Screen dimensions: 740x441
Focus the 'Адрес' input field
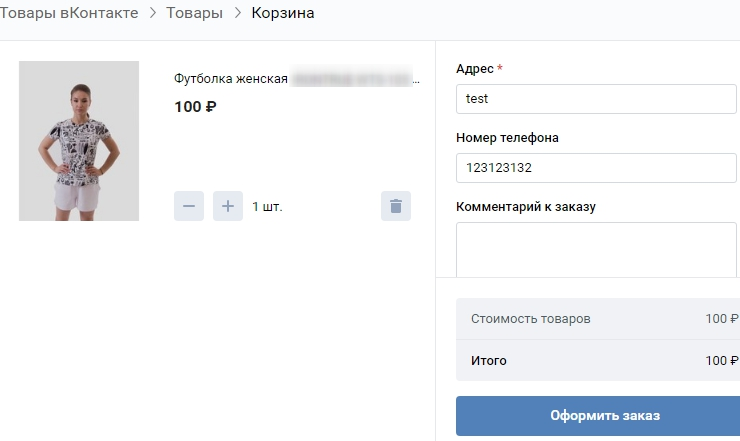pyautogui.click(x=595, y=99)
